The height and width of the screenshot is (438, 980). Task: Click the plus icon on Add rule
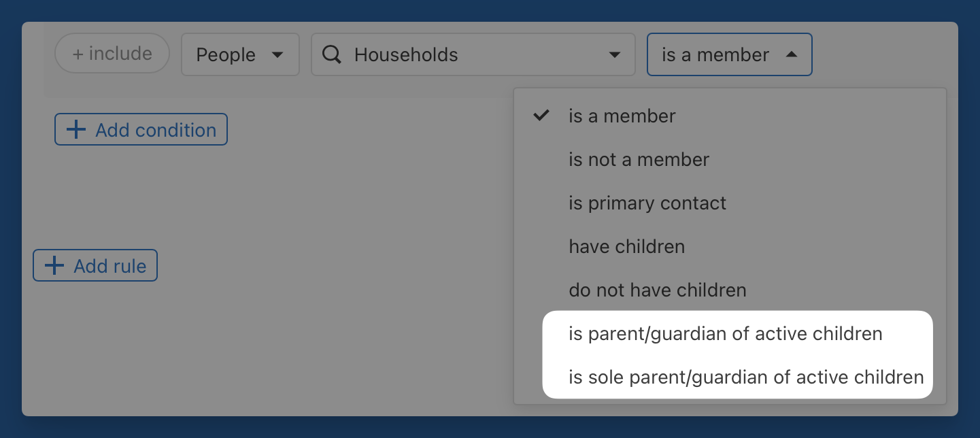[54, 266]
